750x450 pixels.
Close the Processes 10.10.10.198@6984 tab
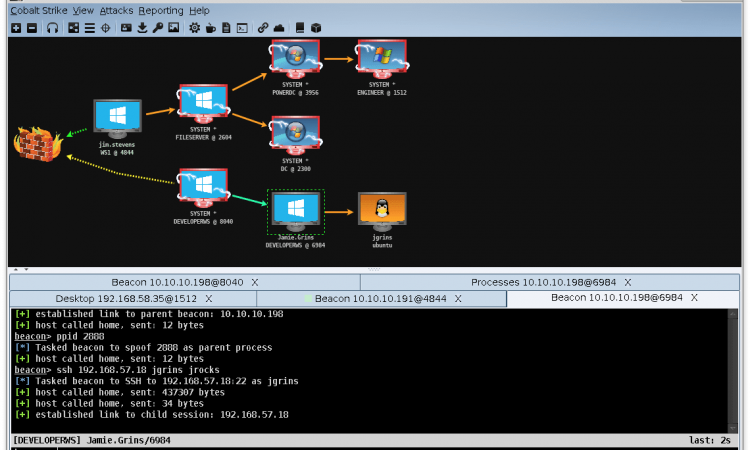(x=628, y=283)
